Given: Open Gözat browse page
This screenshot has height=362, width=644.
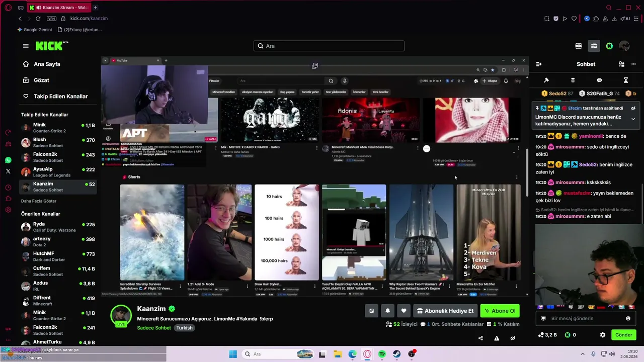Looking at the screenshot, I should tap(41, 80).
